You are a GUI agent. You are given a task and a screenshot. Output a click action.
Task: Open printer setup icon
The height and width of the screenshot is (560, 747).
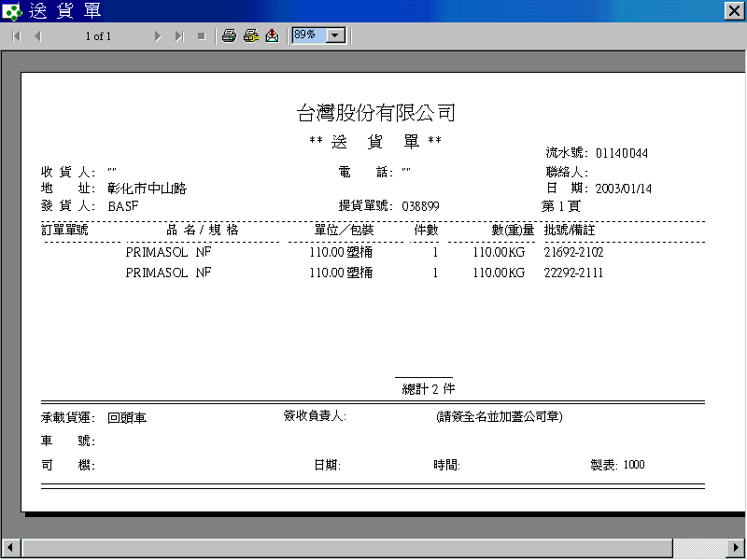251,35
